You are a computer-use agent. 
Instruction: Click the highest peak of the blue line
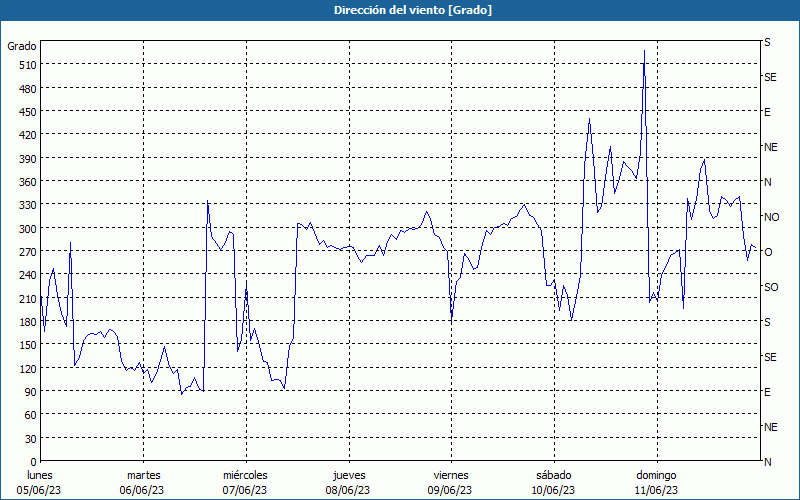[644, 50]
